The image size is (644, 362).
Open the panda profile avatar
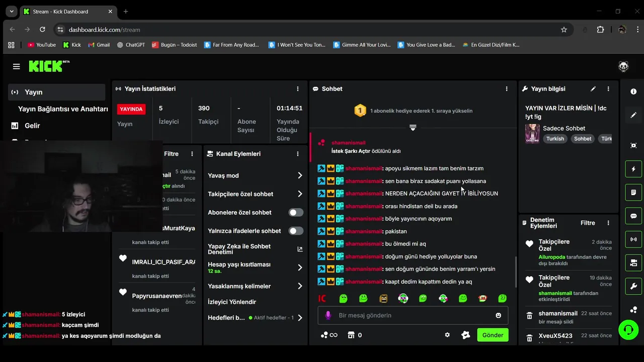click(623, 66)
